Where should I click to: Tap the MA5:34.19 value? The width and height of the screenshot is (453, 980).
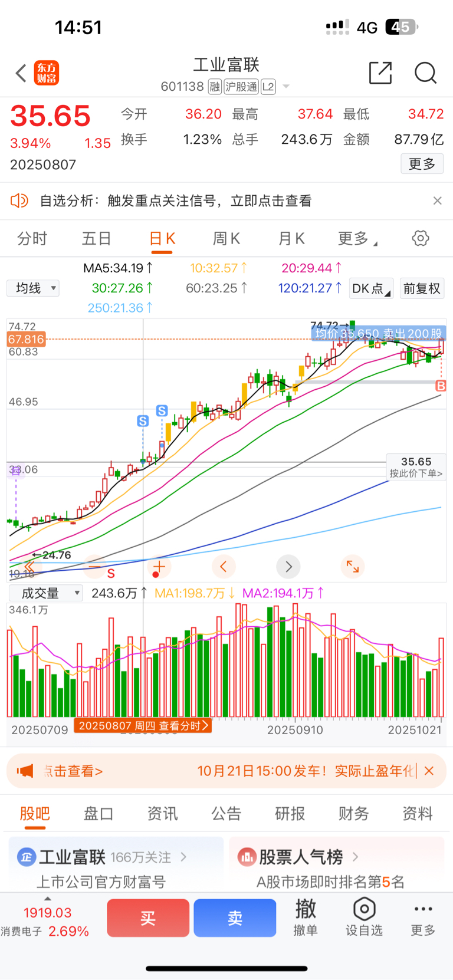click(x=118, y=268)
